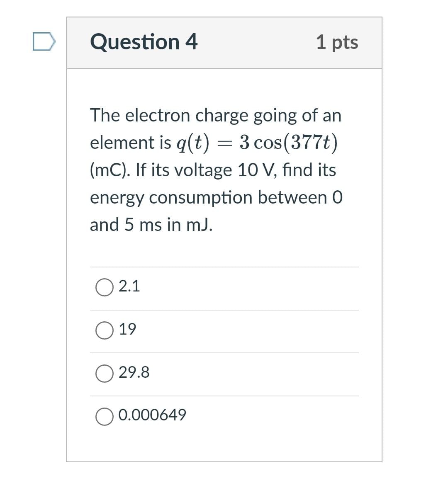448x488 pixels.
Task: Click inside the question card body area
Action: 224,249
